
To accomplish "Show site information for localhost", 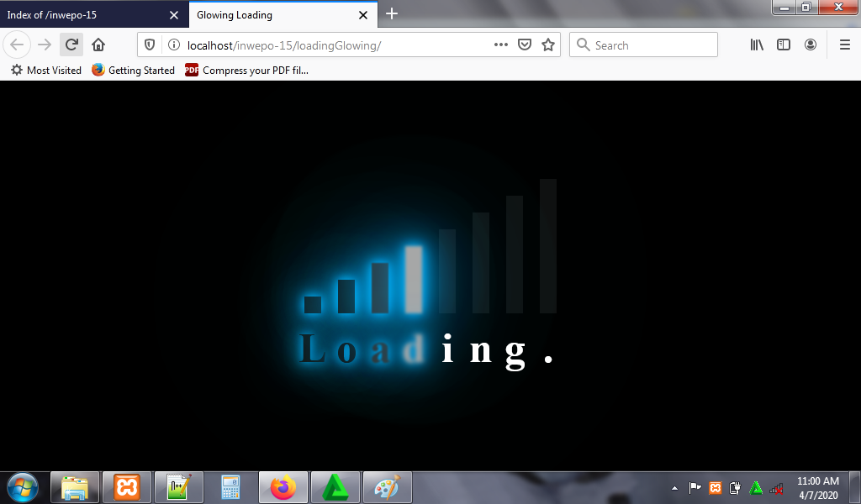I will point(173,45).
